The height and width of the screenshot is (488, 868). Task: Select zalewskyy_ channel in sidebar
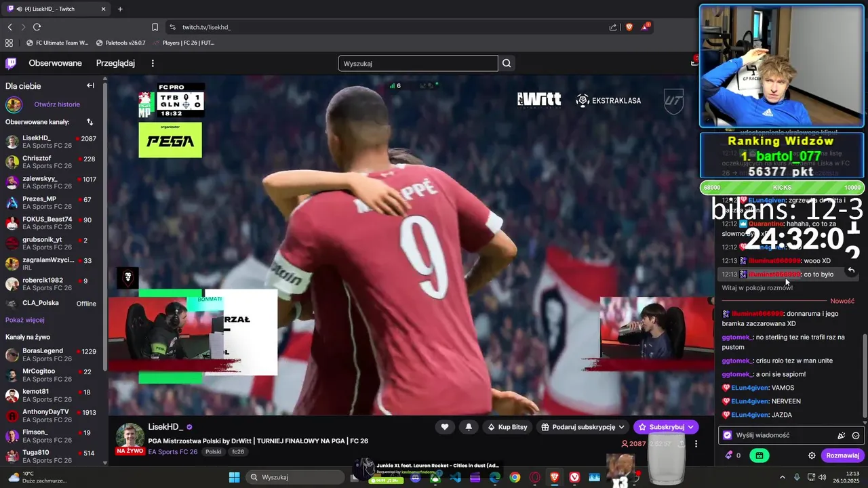51,182
